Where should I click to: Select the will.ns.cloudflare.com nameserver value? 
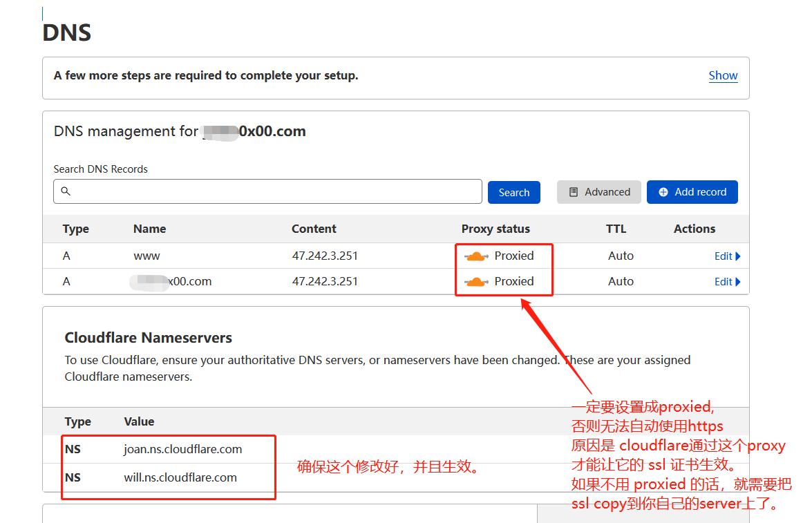pos(180,477)
